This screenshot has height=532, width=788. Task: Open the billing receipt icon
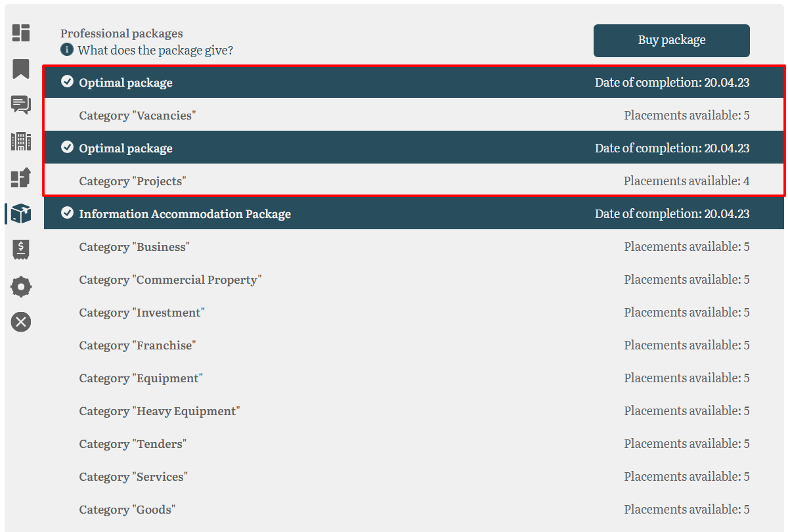(21, 249)
